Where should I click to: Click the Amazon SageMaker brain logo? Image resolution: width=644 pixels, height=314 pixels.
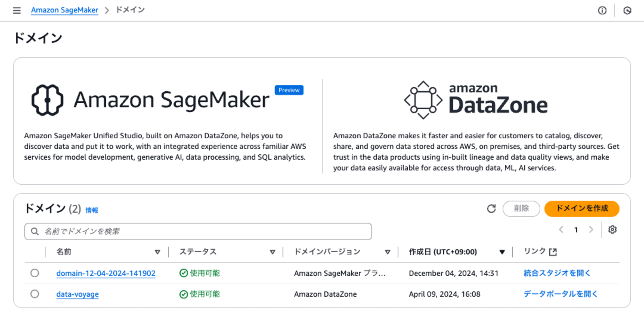pyautogui.click(x=47, y=100)
